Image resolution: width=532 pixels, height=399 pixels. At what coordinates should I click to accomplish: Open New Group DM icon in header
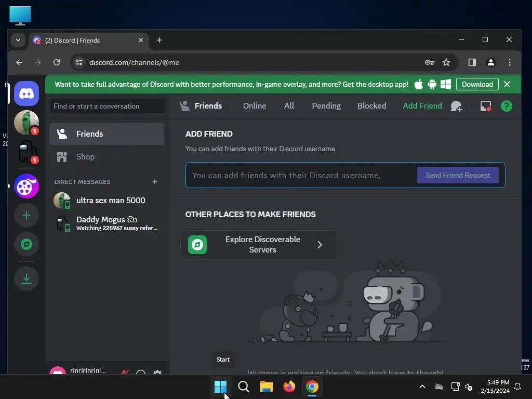456,106
